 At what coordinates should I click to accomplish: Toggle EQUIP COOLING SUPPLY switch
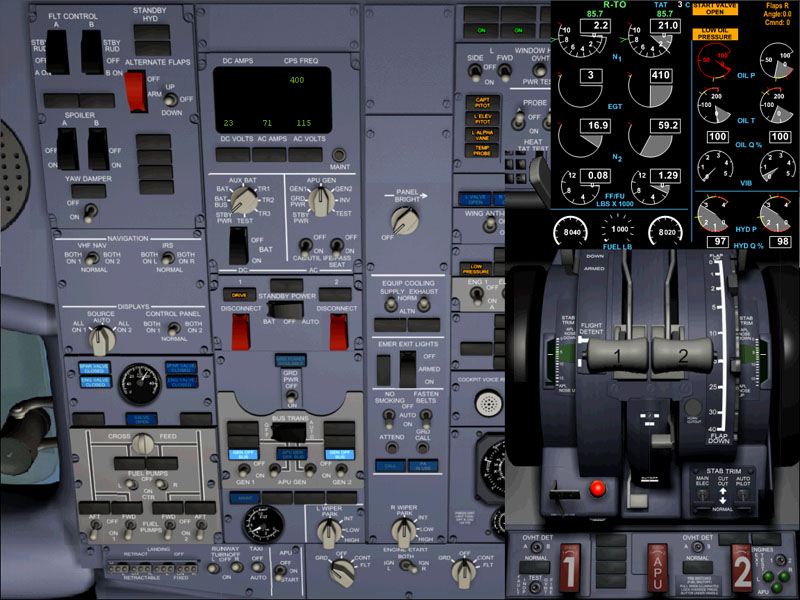(x=390, y=305)
